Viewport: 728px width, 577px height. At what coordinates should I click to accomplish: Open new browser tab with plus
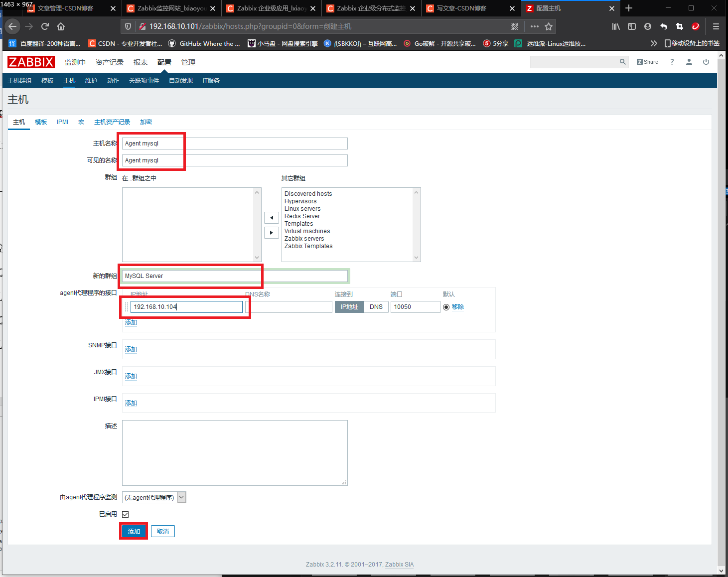point(629,8)
